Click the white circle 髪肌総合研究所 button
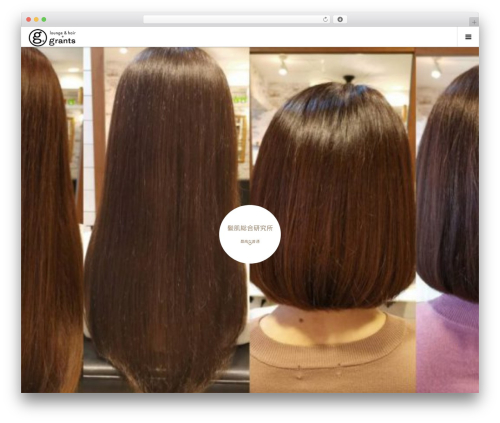The width and height of the screenshot is (500, 423). (250, 234)
